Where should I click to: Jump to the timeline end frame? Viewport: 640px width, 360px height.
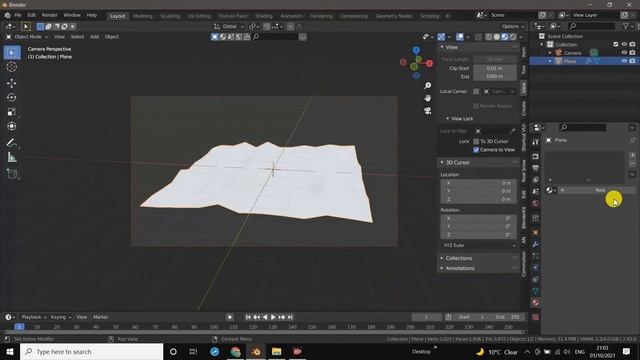coord(290,317)
